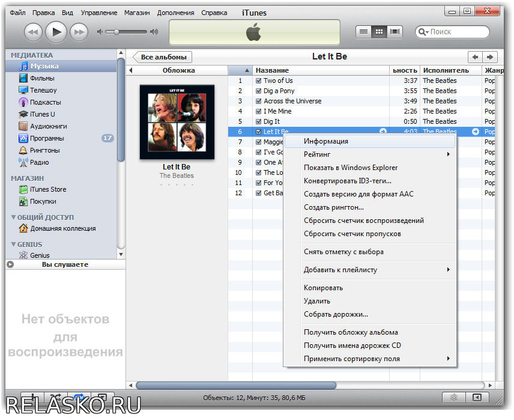This screenshot has height=420, width=514.
Task: Switch to Cover Flow view
Action: point(395,32)
